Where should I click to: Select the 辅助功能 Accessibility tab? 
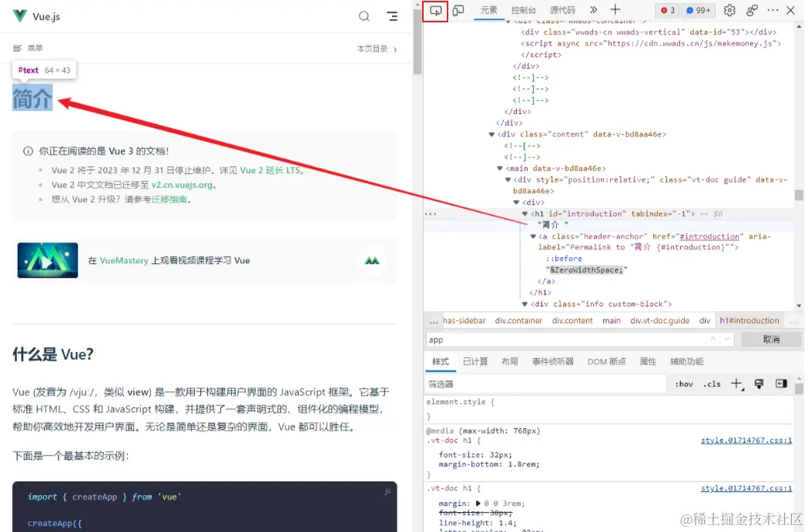pyautogui.click(x=686, y=362)
